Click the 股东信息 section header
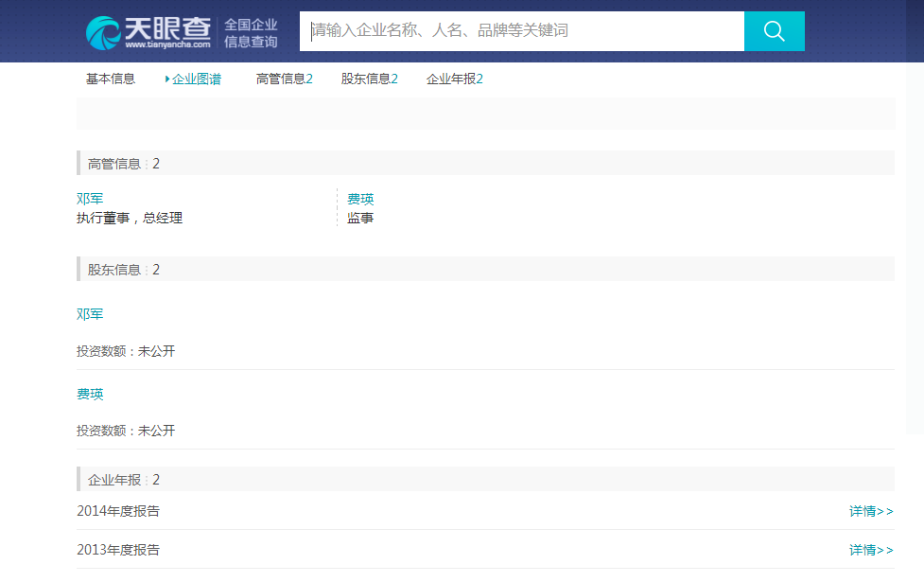The width and height of the screenshot is (924, 582). click(x=124, y=270)
